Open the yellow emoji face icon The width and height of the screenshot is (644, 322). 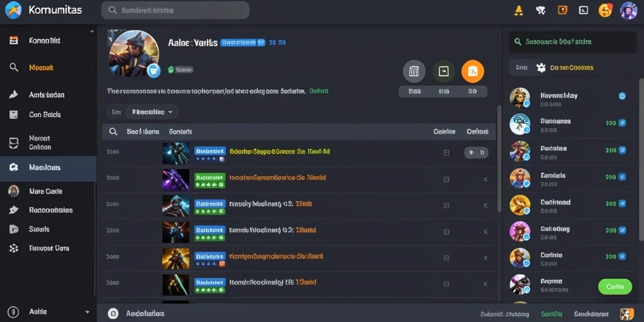[605, 10]
